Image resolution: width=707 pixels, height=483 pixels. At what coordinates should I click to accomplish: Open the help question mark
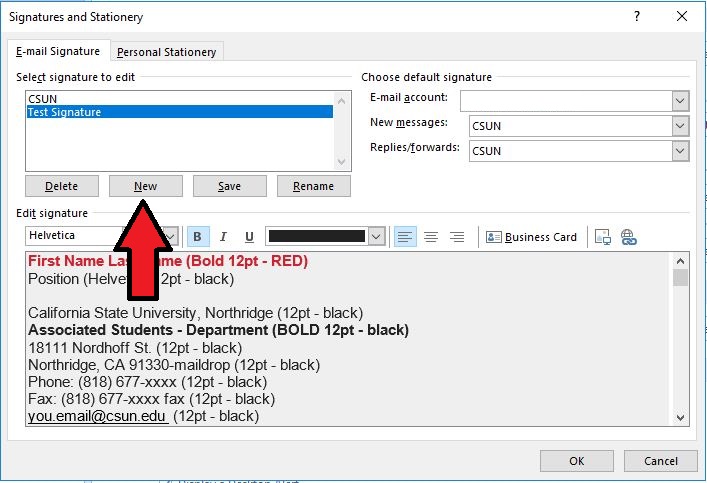(637, 17)
